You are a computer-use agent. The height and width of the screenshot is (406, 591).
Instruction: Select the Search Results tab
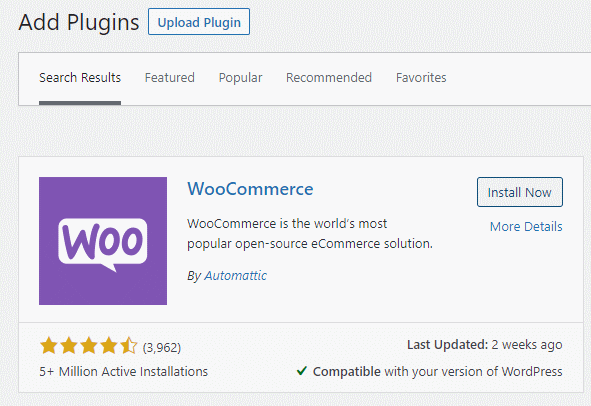[x=80, y=78]
